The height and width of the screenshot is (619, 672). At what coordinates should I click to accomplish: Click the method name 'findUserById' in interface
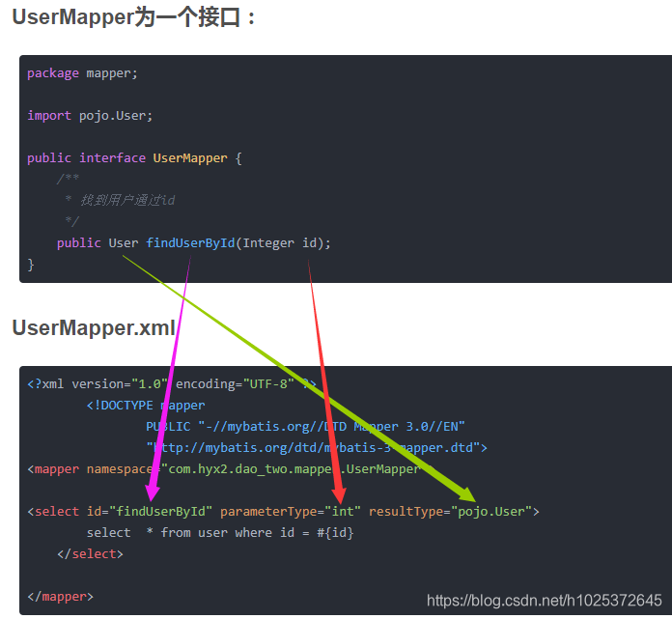click(190, 243)
